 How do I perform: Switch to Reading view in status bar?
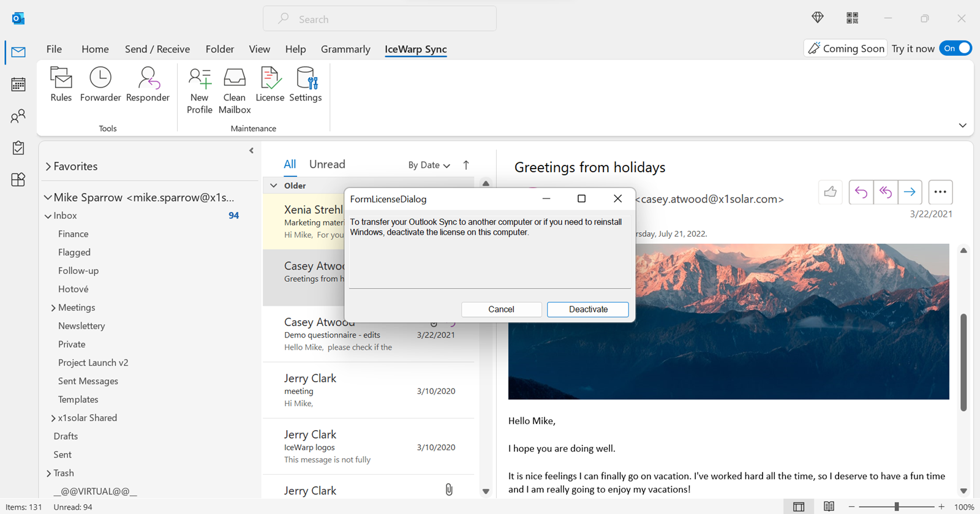click(x=829, y=507)
